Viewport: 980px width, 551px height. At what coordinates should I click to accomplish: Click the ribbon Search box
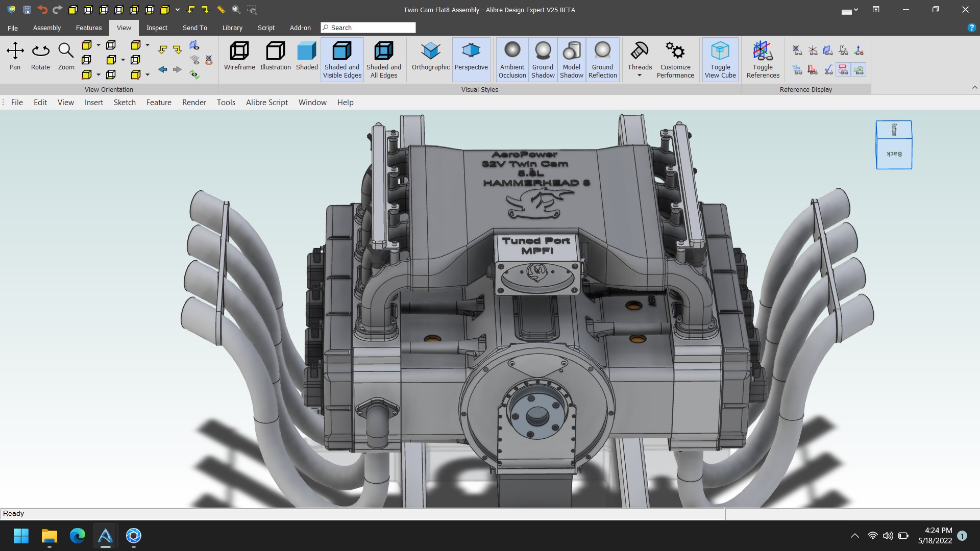click(x=368, y=28)
